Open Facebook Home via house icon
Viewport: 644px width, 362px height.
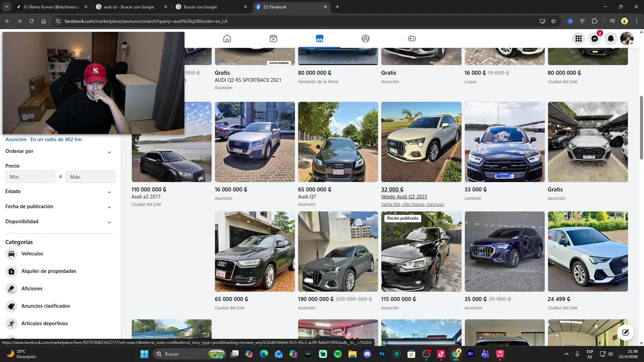[x=227, y=39]
